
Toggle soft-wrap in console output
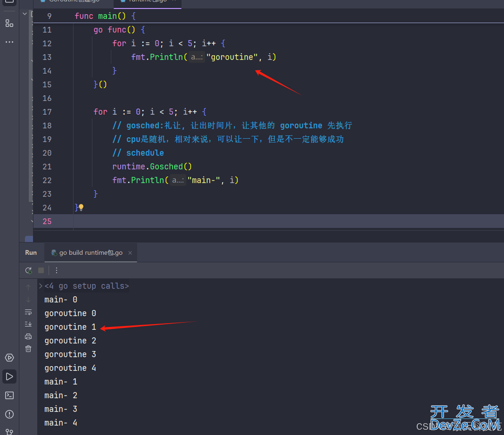(28, 312)
